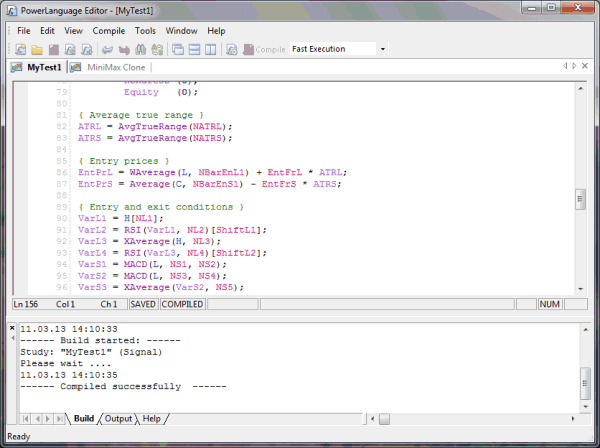600x448 pixels.
Task: Open the Help menu
Action: (216, 31)
